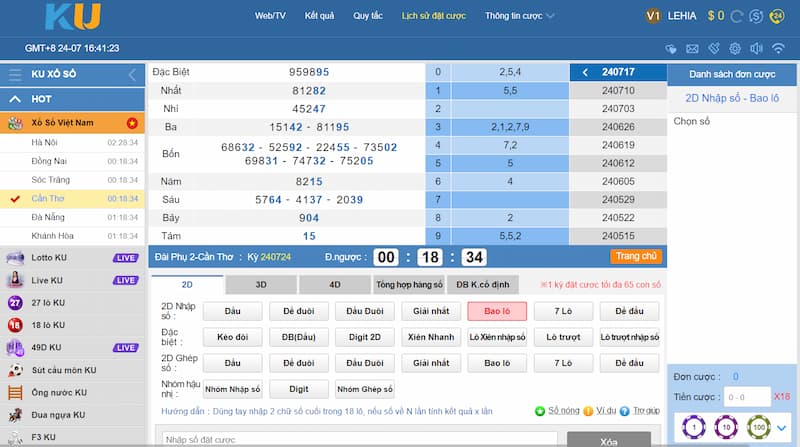800x447 pixels.
Task: Toggle the sound speaker icon
Action: pyautogui.click(x=756, y=48)
